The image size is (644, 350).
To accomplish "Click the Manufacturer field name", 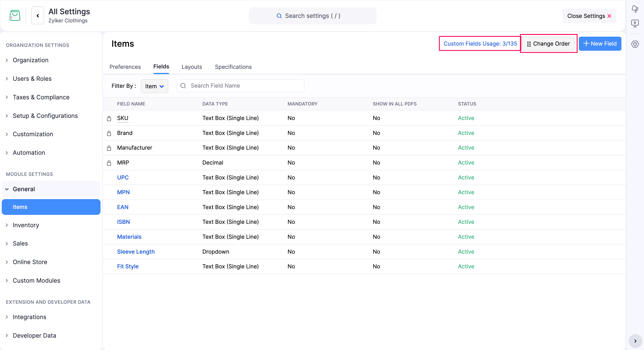I will click(135, 148).
